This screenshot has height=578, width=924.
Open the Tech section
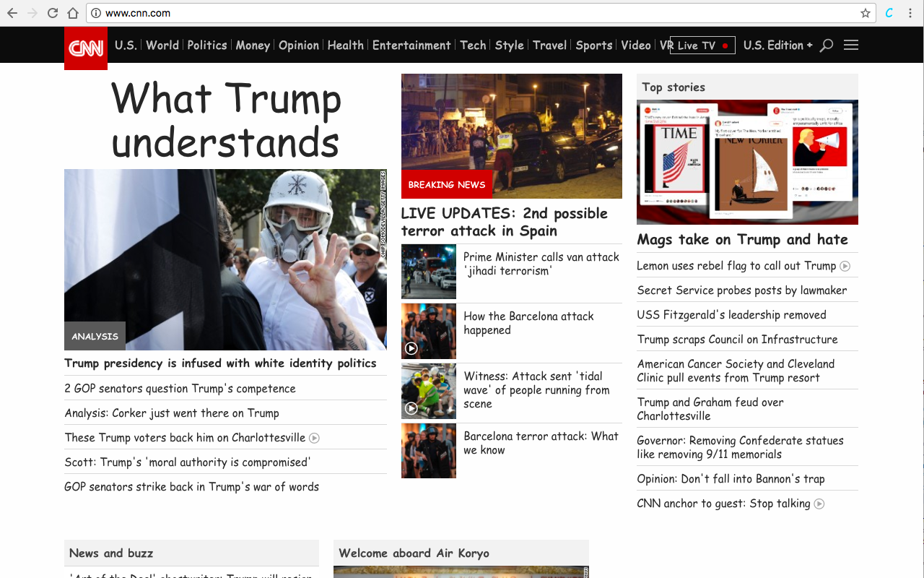point(473,45)
